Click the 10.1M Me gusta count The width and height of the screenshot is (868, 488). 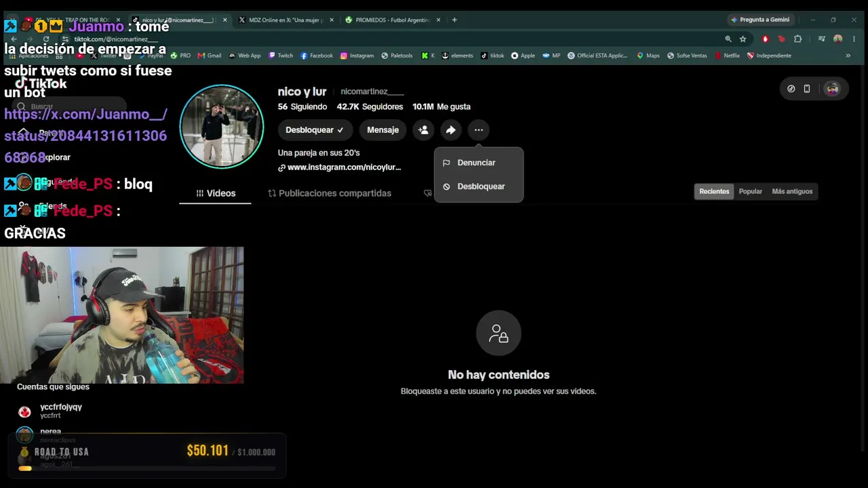click(441, 106)
